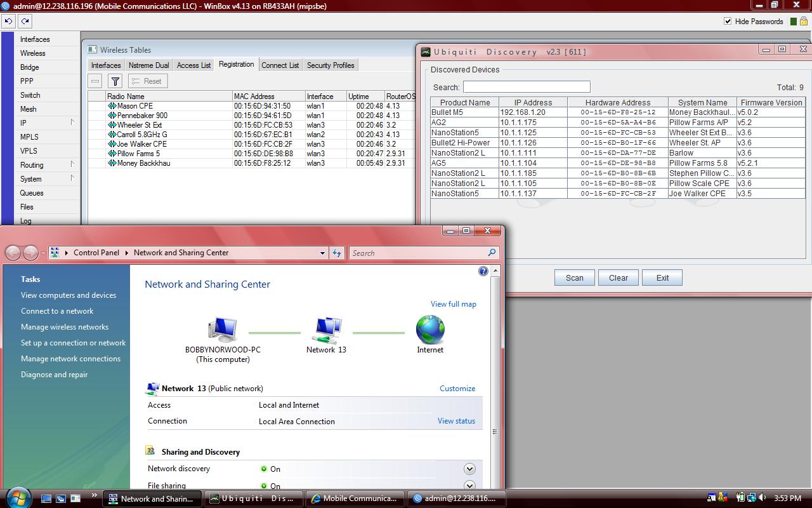This screenshot has width=812, height=508.
Task: Click the Search field in Ubiquiti Discovery
Action: click(x=527, y=87)
